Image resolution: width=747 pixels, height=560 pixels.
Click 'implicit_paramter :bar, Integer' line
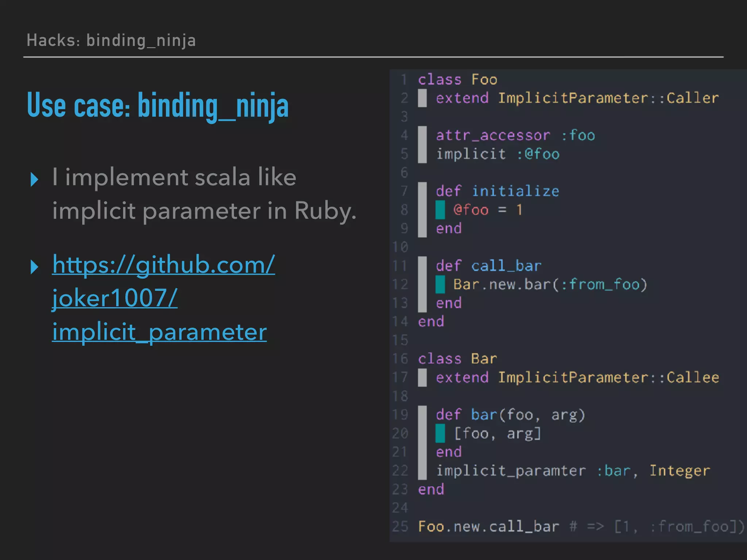pyautogui.click(x=573, y=471)
